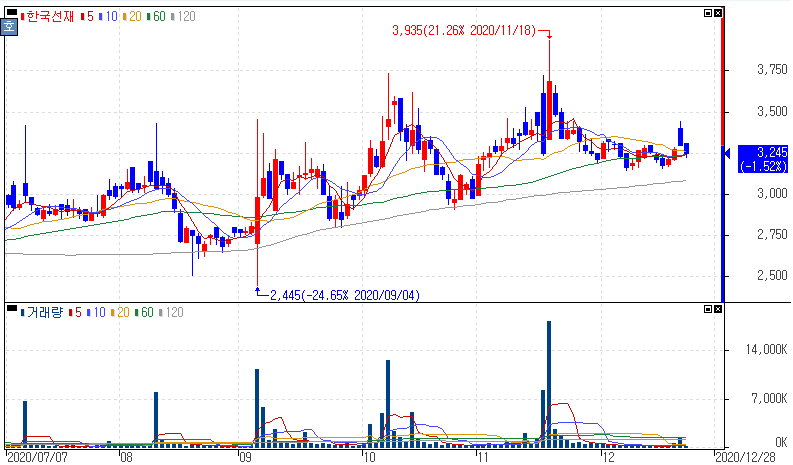Click the 3,245 (-1.52%) current price label
The height and width of the screenshot is (465, 793).
763,159
